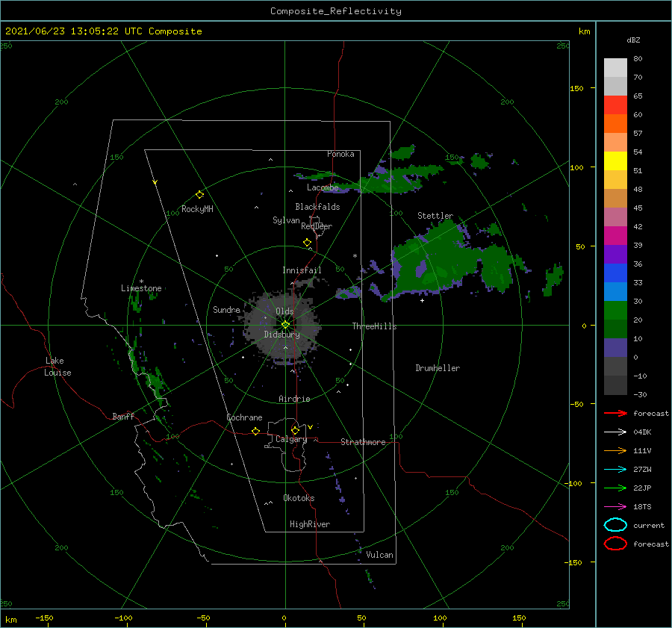Select the Lake Louise label

click(x=57, y=367)
